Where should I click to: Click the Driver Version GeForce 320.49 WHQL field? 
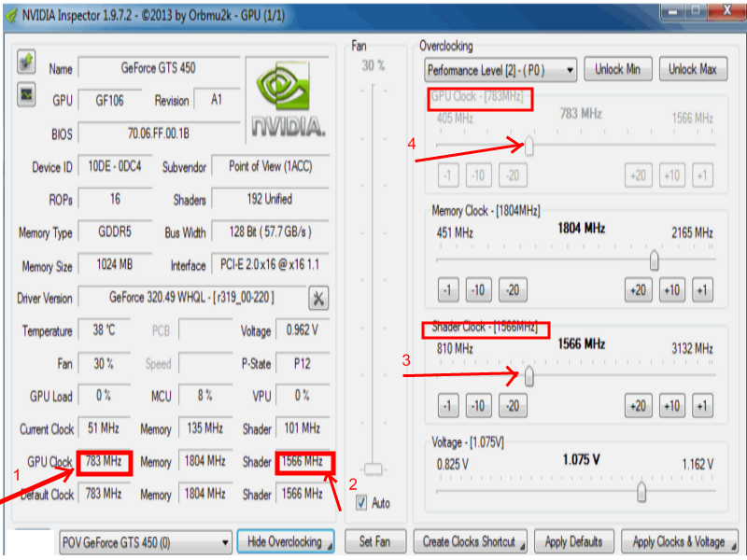point(192,298)
